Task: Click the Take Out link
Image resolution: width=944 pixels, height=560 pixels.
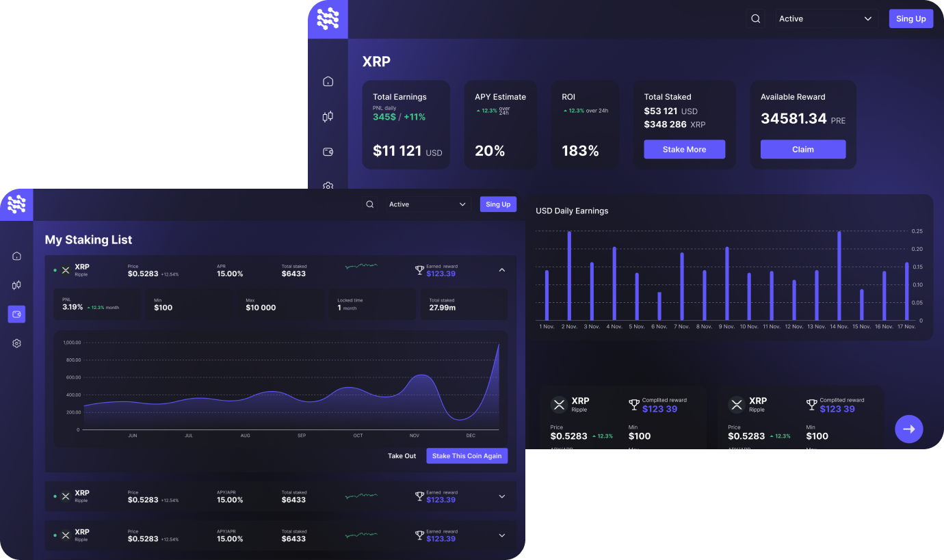Action: pos(402,456)
